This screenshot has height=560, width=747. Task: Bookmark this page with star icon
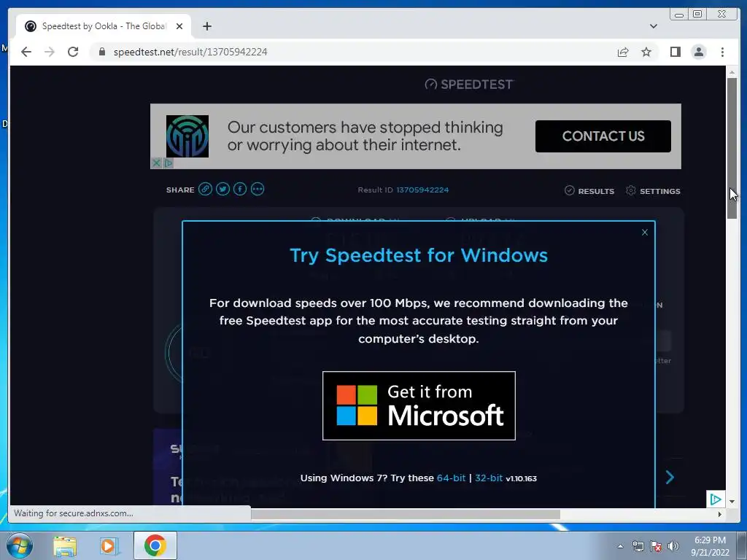point(646,52)
